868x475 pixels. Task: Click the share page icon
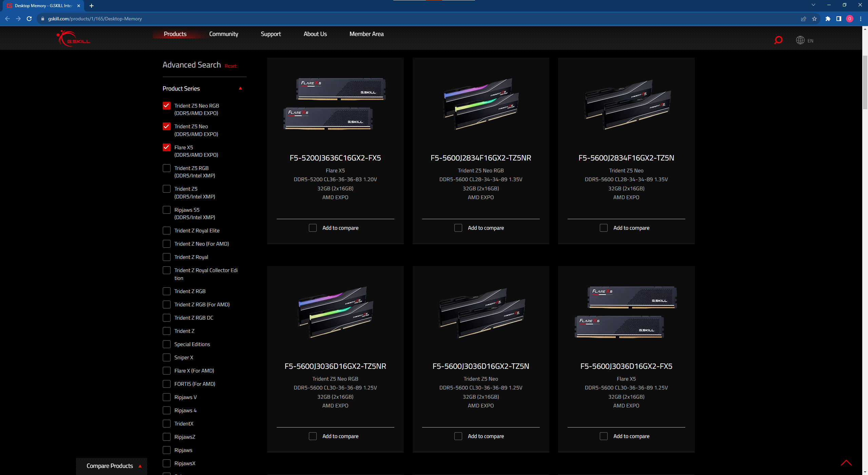pyautogui.click(x=804, y=19)
